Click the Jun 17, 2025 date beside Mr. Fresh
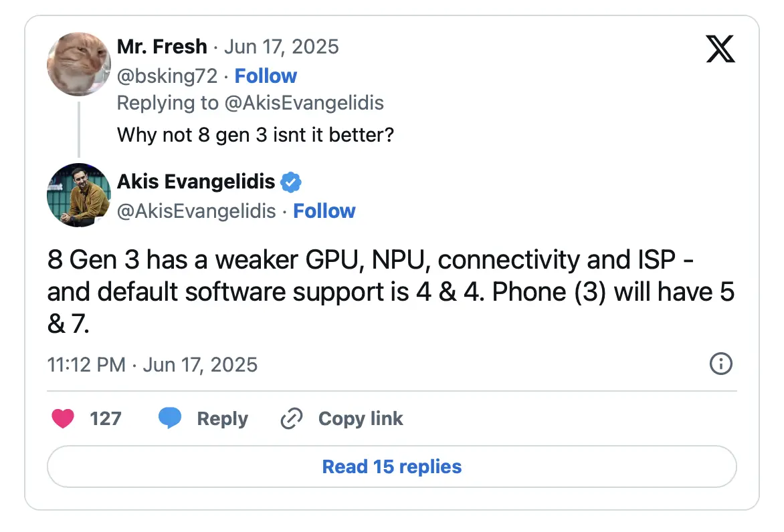The height and width of the screenshot is (532, 784). click(x=282, y=47)
